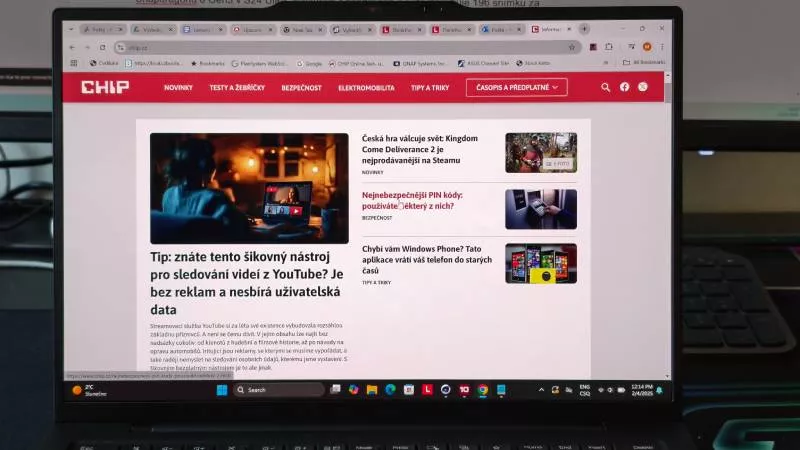Expand the Časopis a předplatné dropdown
The width and height of the screenshot is (800, 450).
tap(516, 87)
